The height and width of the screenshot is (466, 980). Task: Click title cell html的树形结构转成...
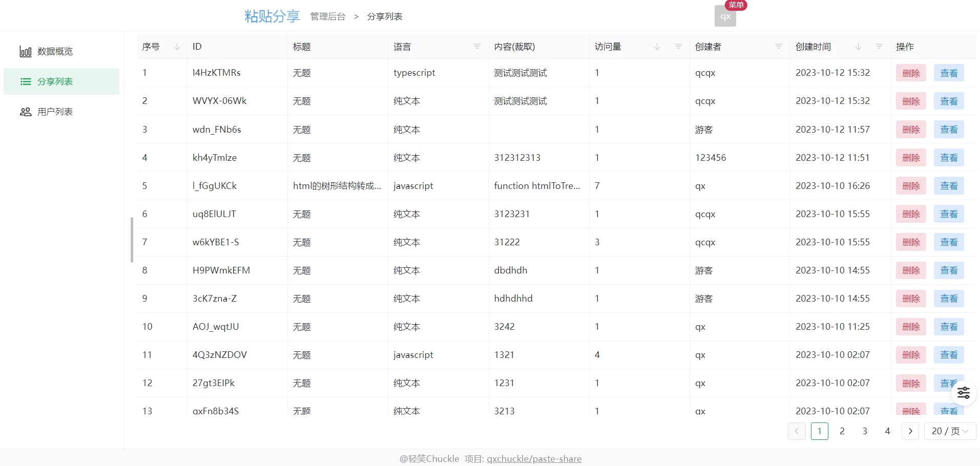pyautogui.click(x=337, y=186)
